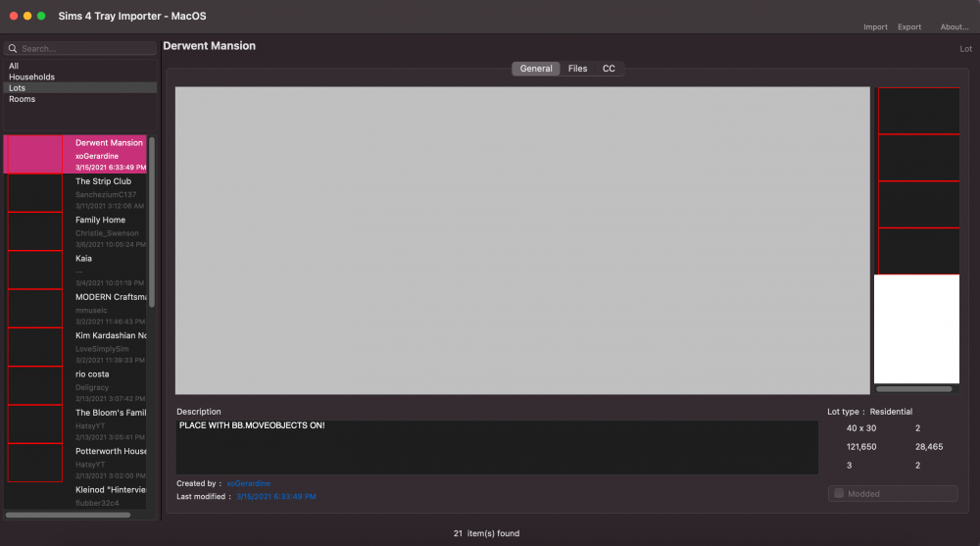The width and height of the screenshot is (980, 546).
Task: Click horizontal scrollbar under lot list
Action: pyautogui.click(x=69, y=515)
